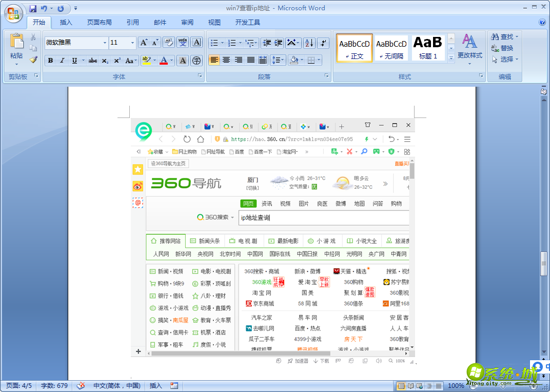The width and height of the screenshot is (550, 392).
Task: Toggle the spelling check status bar icon
Action: pos(81,386)
